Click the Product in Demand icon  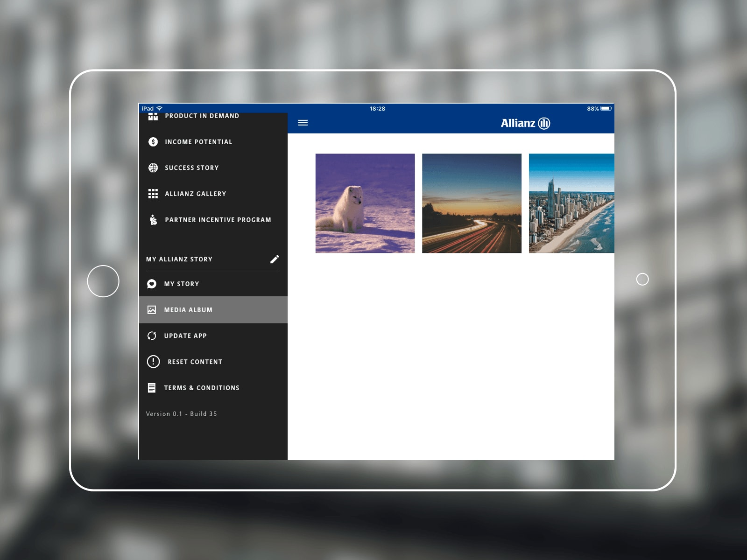pos(153,116)
